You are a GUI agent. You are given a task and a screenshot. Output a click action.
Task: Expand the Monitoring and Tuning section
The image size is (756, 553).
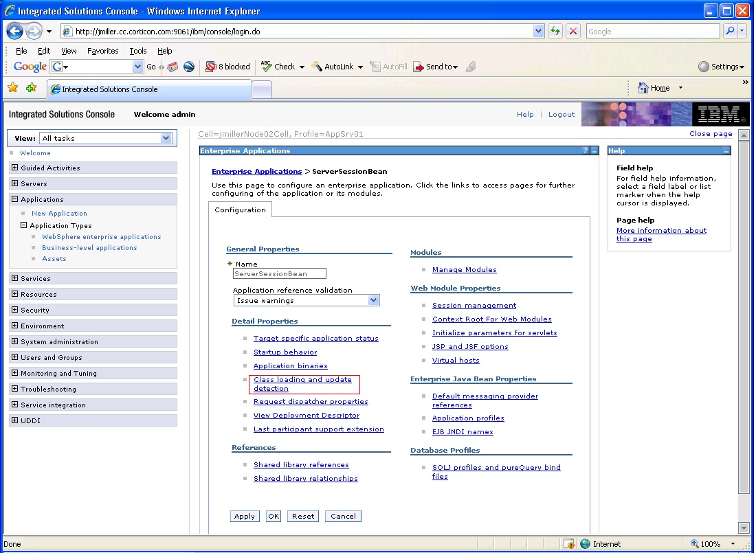[x=14, y=373]
